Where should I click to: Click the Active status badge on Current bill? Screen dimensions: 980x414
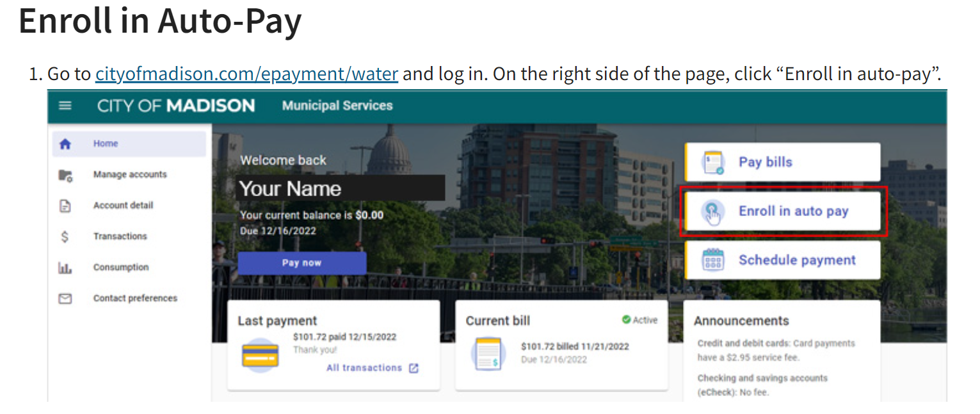point(639,320)
